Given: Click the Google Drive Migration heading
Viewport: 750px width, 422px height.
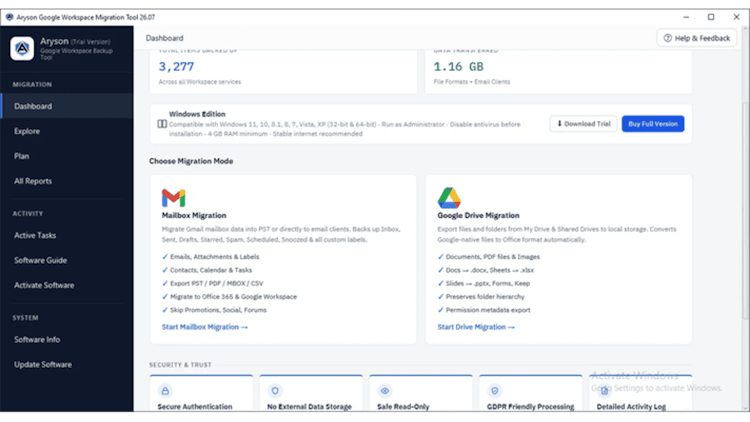Looking at the screenshot, I should (478, 215).
